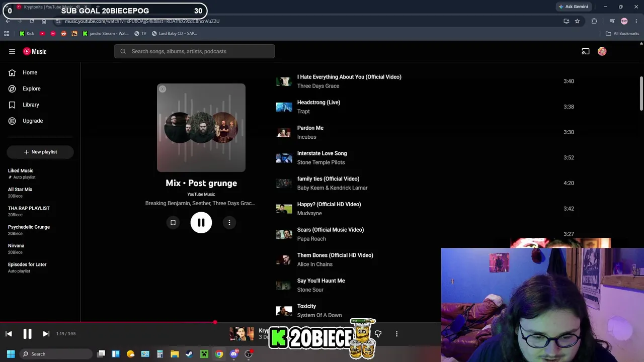Click the search songs, albums, artists field
644x362 pixels.
coord(195,51)
